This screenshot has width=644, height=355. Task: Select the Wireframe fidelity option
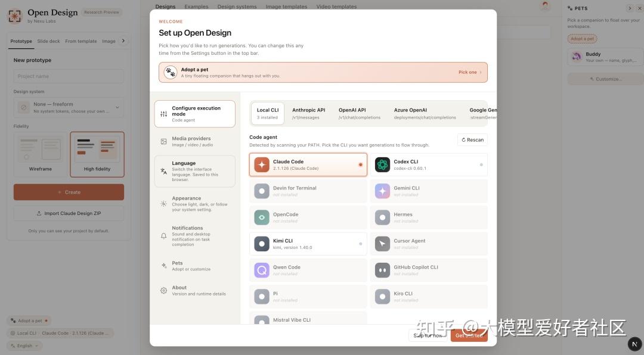coord(41,154)
